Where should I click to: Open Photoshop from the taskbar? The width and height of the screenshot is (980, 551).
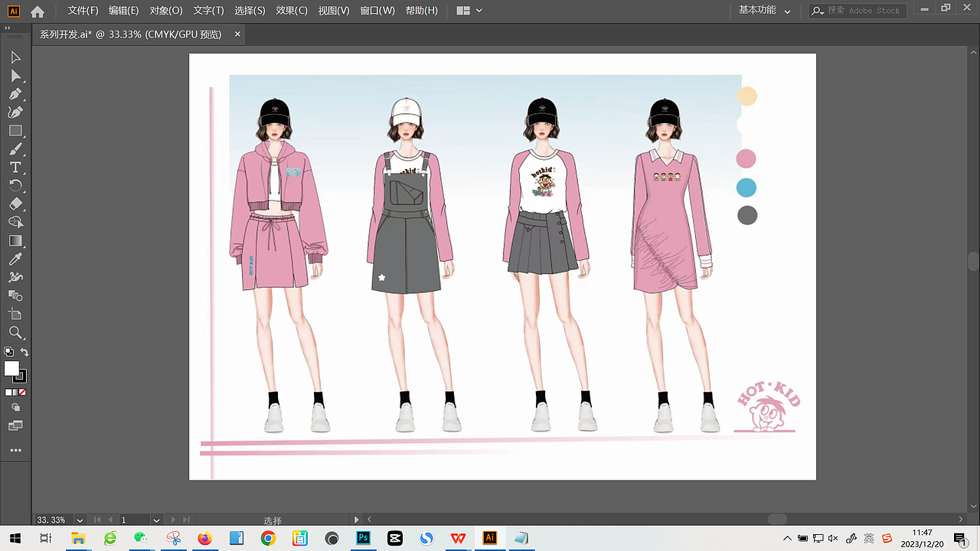(x=364, y=538)
